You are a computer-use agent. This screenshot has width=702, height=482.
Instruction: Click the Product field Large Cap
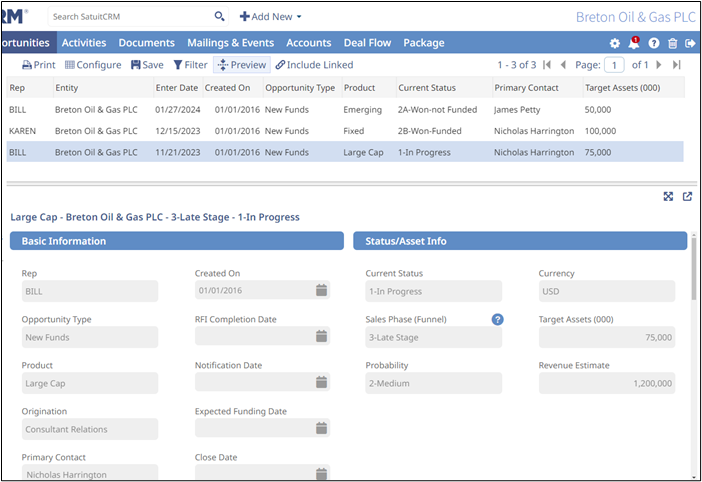90,384
